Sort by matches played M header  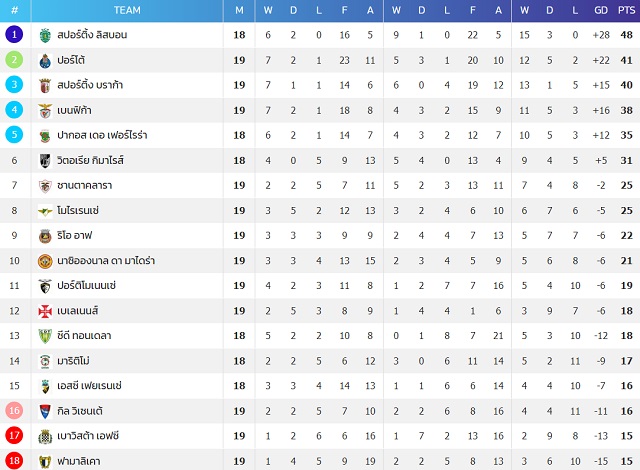point(239,10)
